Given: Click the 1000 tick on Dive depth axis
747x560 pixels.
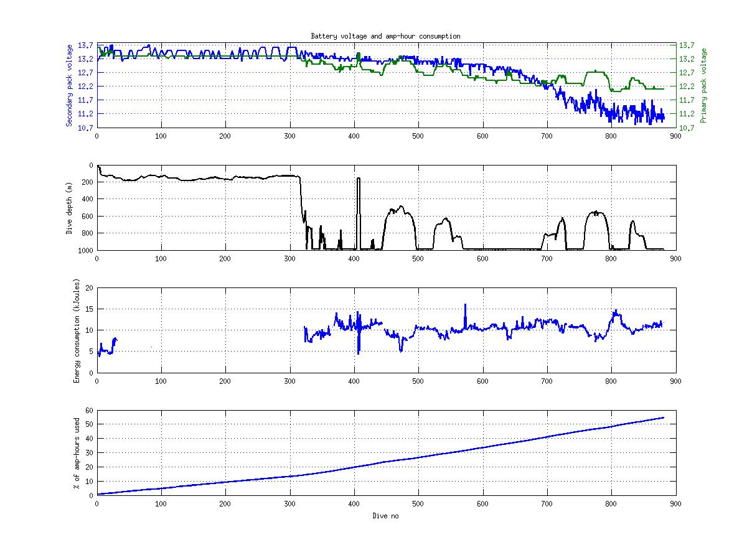Looking at the screenshot, I should coord(86,250).
